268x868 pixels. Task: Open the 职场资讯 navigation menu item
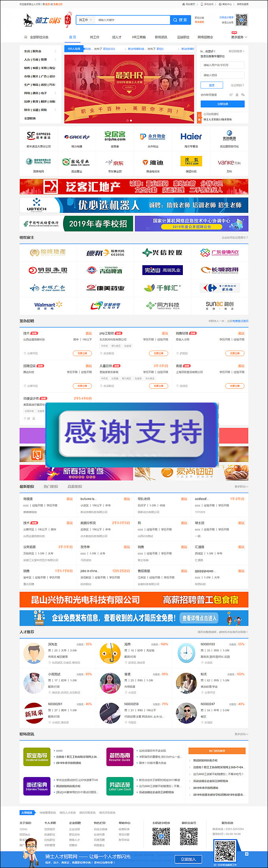[x=161, y=37]
